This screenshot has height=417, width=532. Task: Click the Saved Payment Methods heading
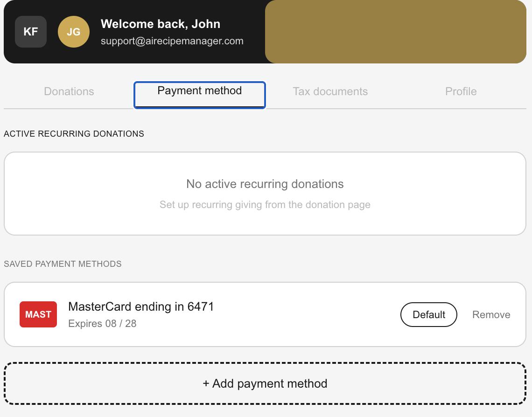(63, 264)
